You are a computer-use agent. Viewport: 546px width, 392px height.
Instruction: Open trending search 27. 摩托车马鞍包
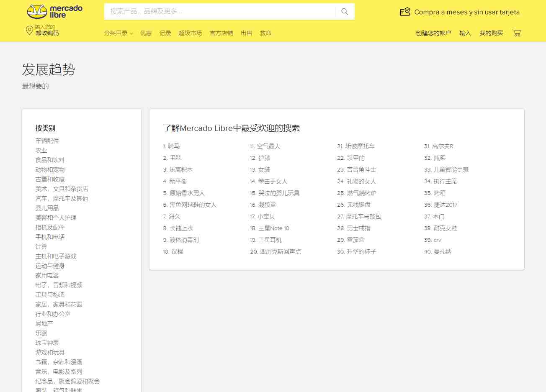coord(359,216)
